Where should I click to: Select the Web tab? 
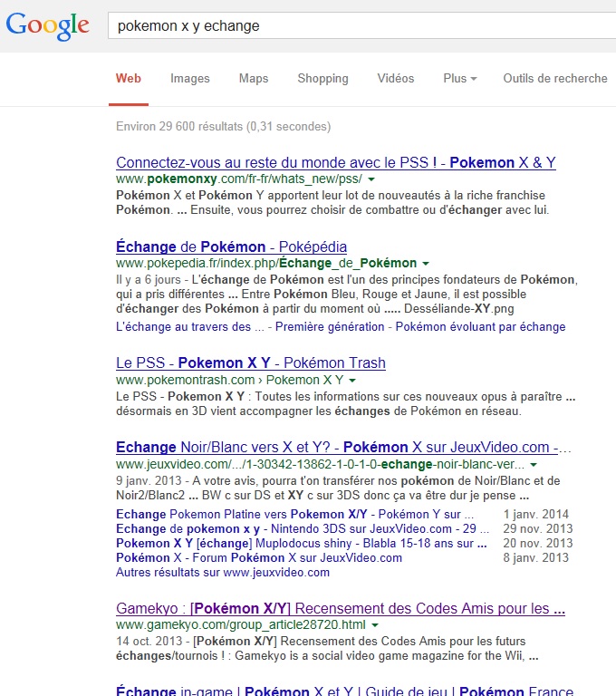(x=129, y=79)
